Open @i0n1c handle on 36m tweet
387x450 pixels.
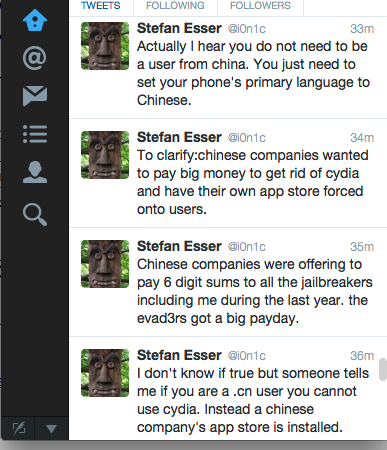[x=247, y=356]
